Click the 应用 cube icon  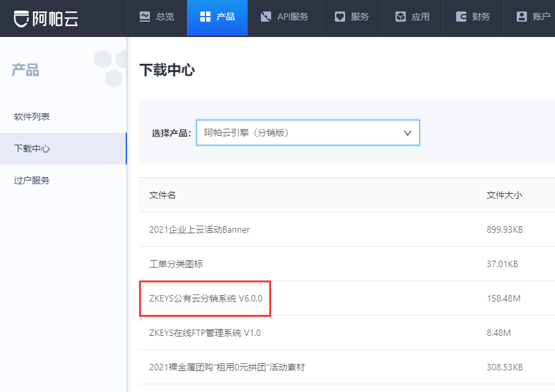click(401, 17)
